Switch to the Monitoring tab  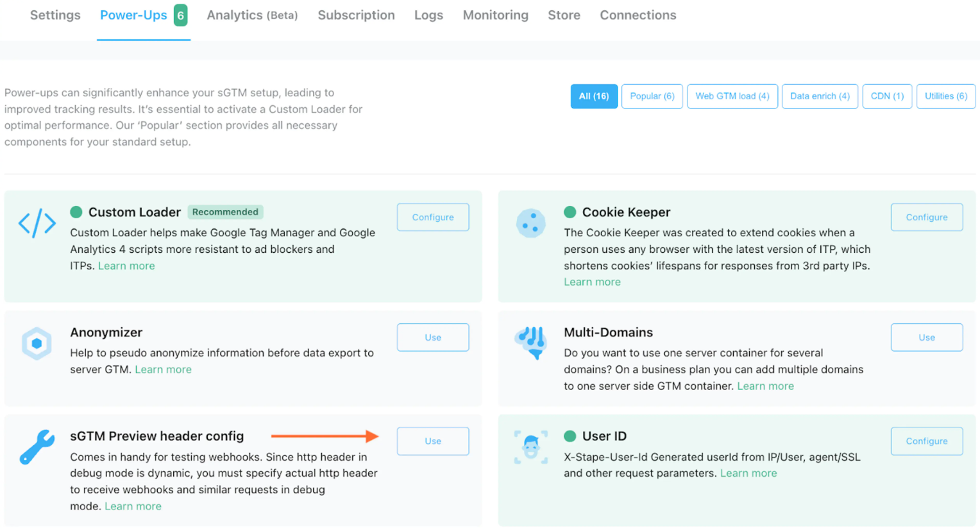496,15
